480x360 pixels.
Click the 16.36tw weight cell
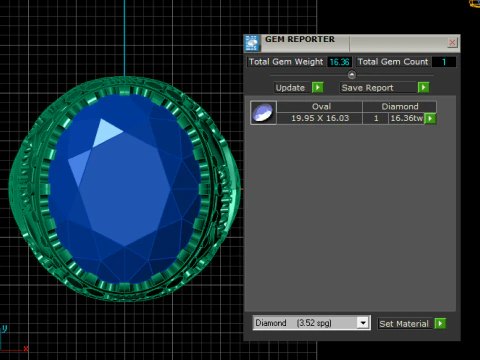tap(406, 118)
